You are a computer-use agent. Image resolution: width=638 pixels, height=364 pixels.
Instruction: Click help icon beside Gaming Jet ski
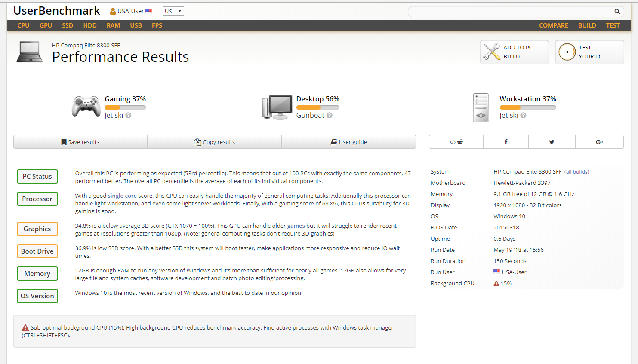tap(128, 115)
